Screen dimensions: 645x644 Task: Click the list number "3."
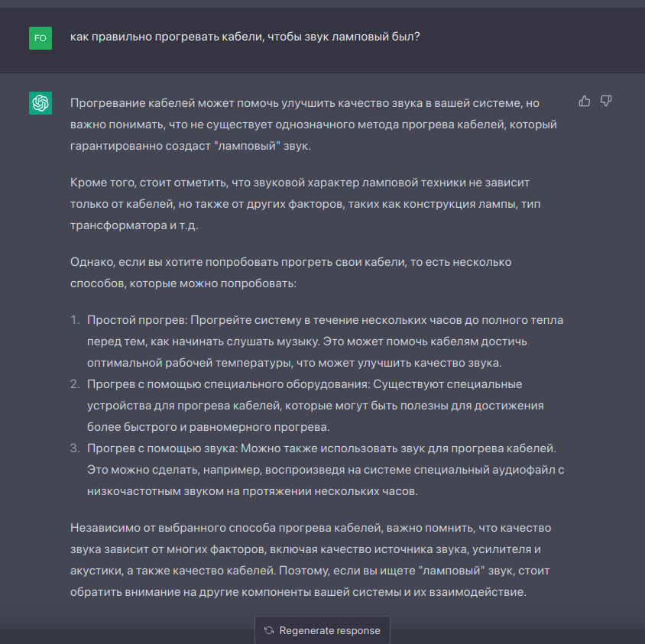click(75, 448)
